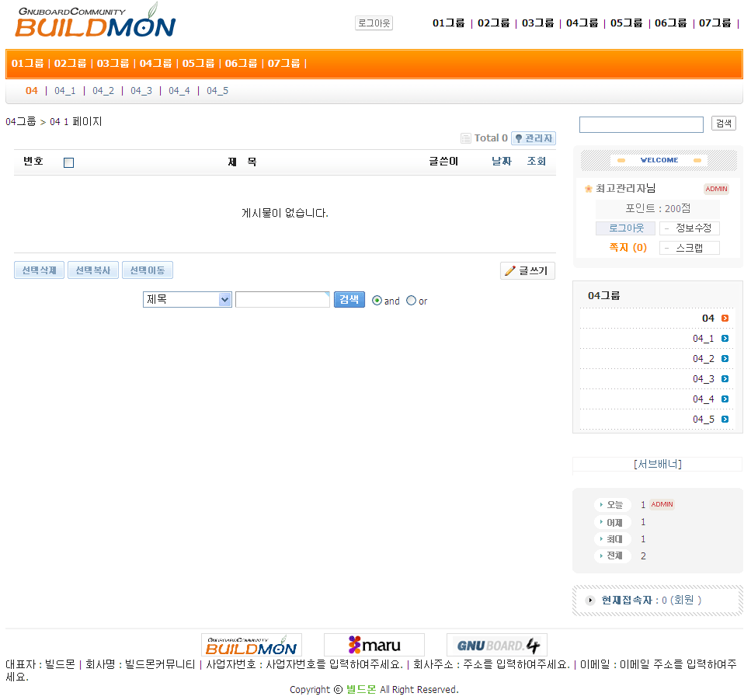Click the blue arrow icon beside 04_5
This screenshot has width=751, height=700.
point(725,420)
